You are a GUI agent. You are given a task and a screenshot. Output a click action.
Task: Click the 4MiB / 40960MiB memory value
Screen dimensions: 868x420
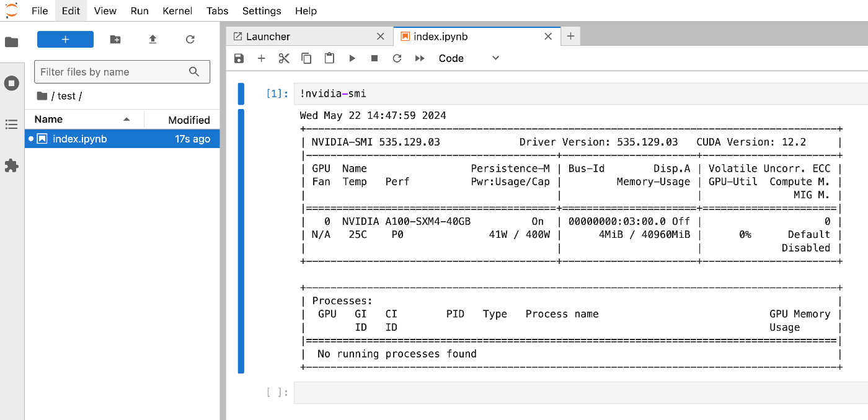pyautogui.click(x=645, y=235)
